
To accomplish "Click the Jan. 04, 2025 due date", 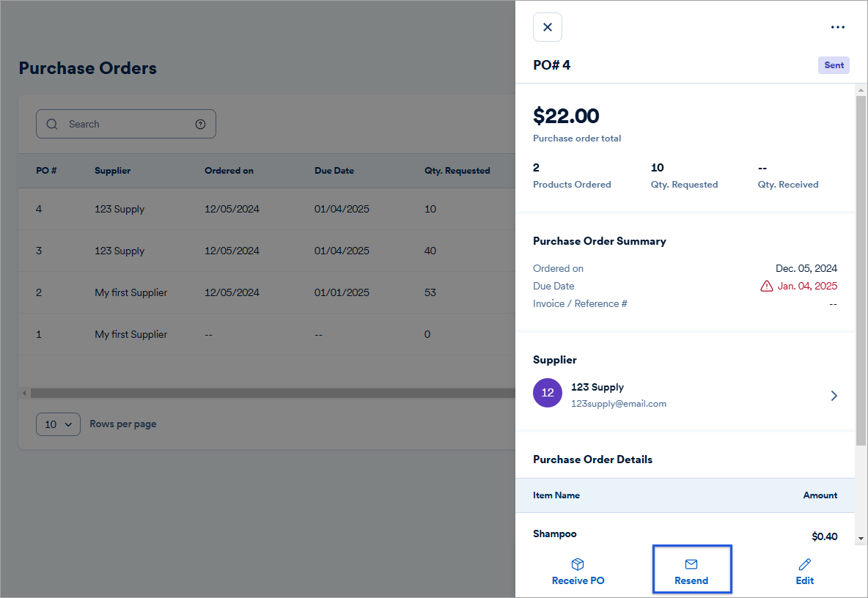I will point(807,286).
